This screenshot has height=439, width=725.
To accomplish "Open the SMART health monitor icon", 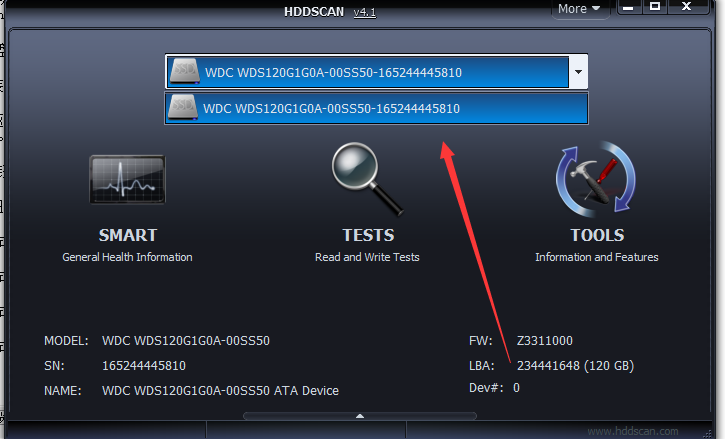I will point(127,179).
